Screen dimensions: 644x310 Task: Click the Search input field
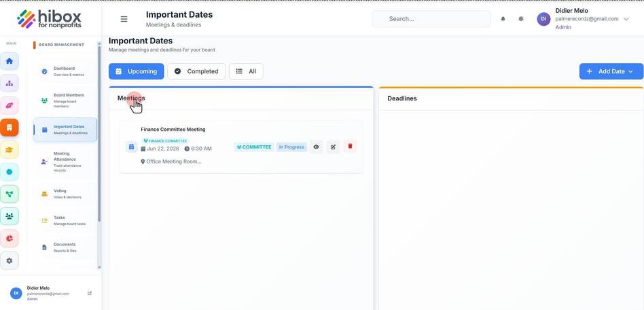[431, 19]
